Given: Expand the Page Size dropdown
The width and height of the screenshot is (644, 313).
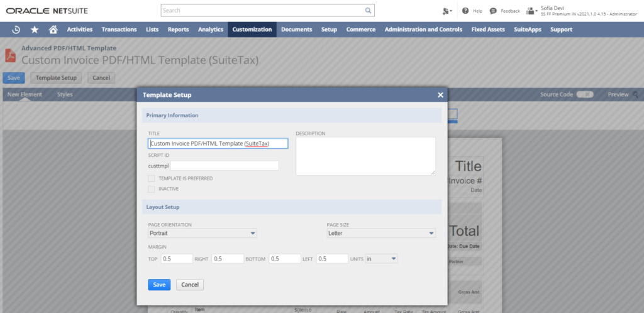Looking at the screenshot, I should (381, 233).
